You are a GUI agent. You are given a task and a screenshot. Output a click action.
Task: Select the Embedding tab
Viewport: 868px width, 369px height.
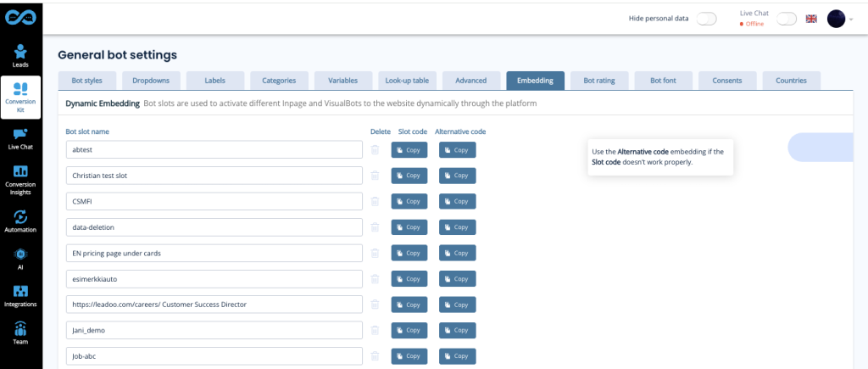536,81
